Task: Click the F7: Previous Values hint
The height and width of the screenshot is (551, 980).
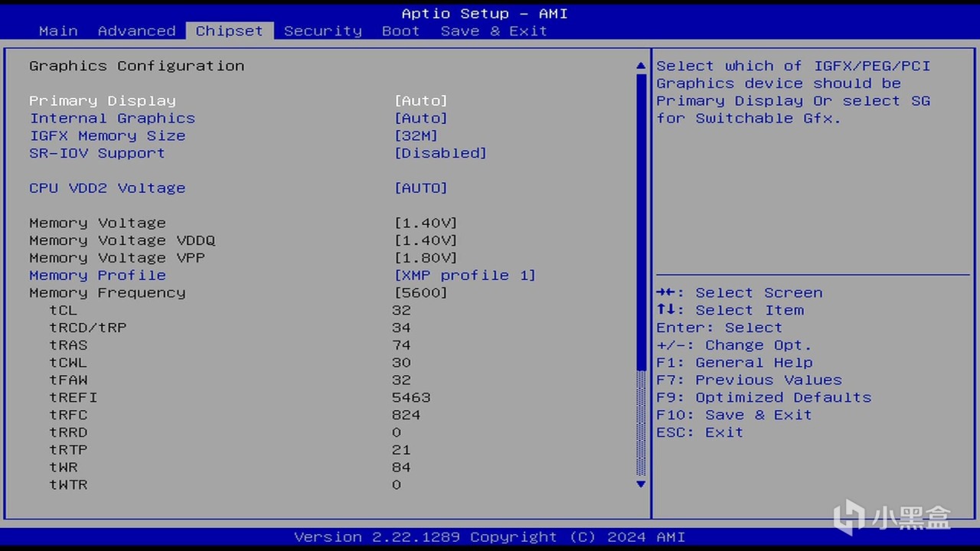Action: coord(749,380)
